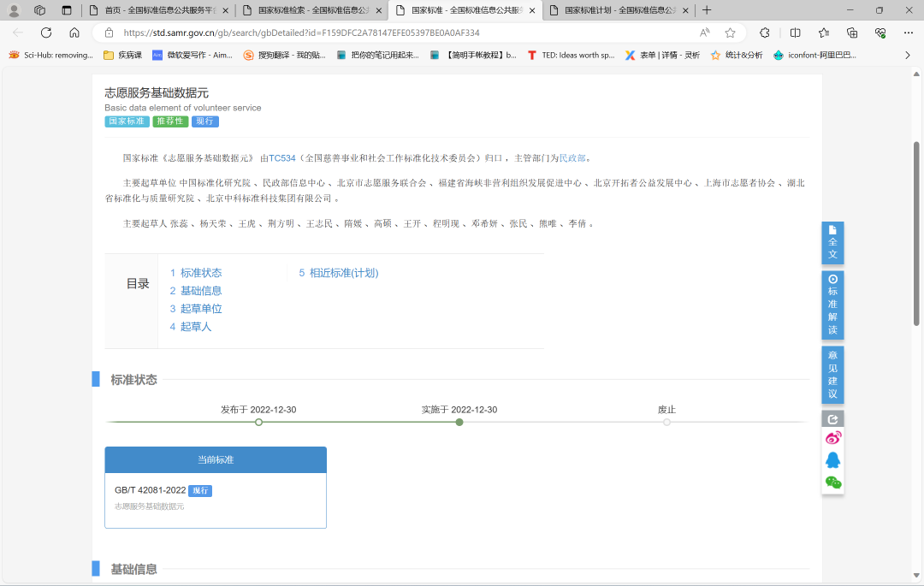924x586 pixels.
Task: Open 标准解读 side panel button
Action: [x=832, y=305]
